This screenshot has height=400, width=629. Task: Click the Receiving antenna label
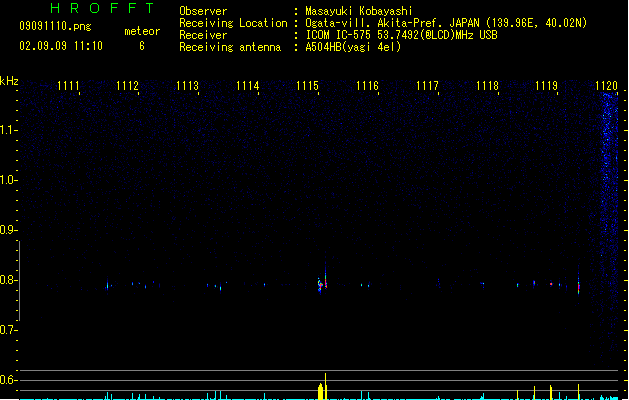(230, 47)
